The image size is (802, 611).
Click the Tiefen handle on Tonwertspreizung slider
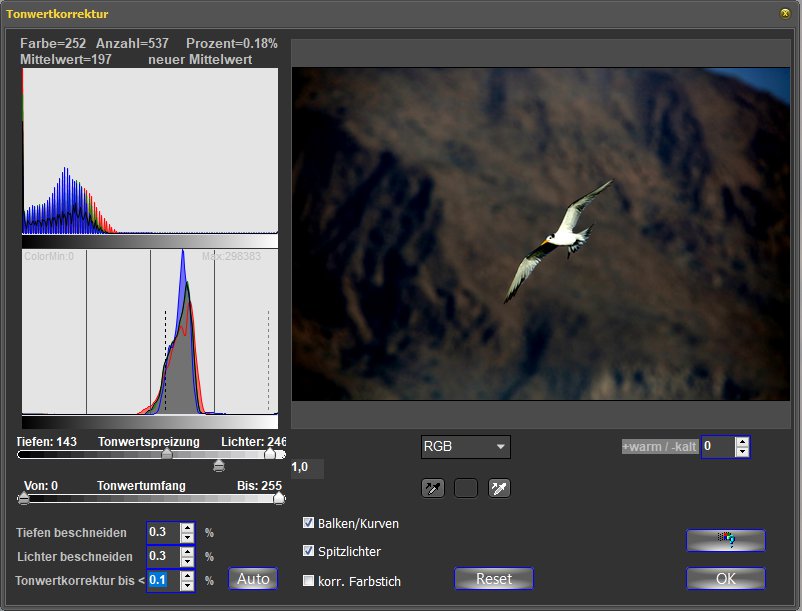point(167,454)
